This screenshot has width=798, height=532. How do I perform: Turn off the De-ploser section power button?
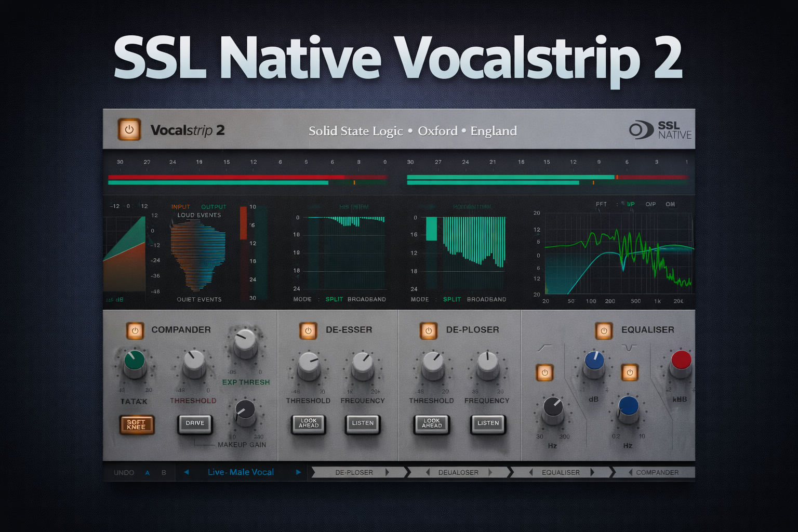pos(429,330)
